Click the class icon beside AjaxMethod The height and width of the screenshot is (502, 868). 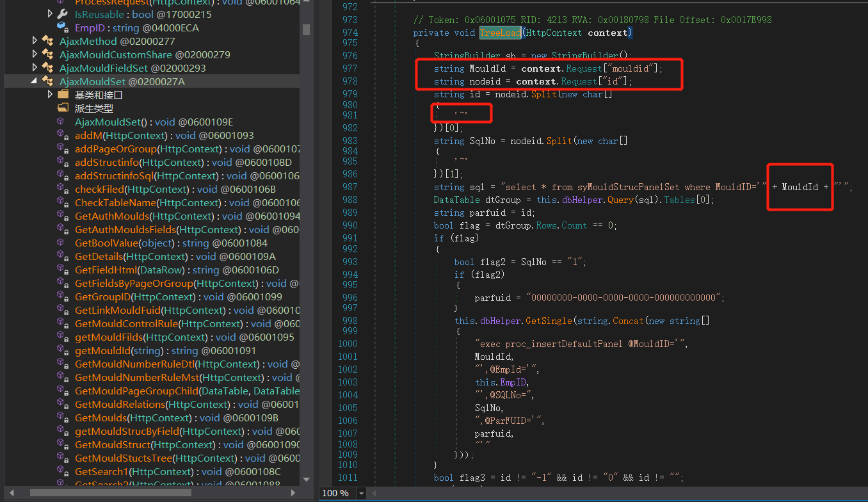click(x=47, y=41)
